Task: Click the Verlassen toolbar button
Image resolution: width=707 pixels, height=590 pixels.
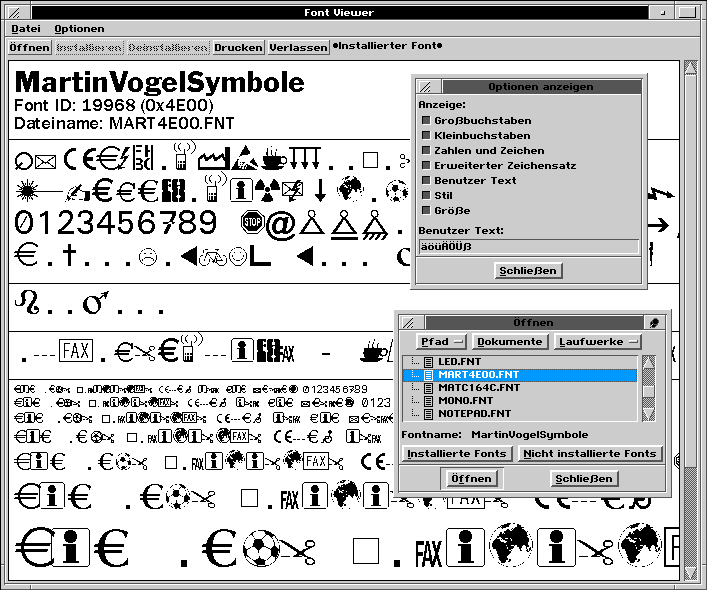Action: [x=298, y=47]
